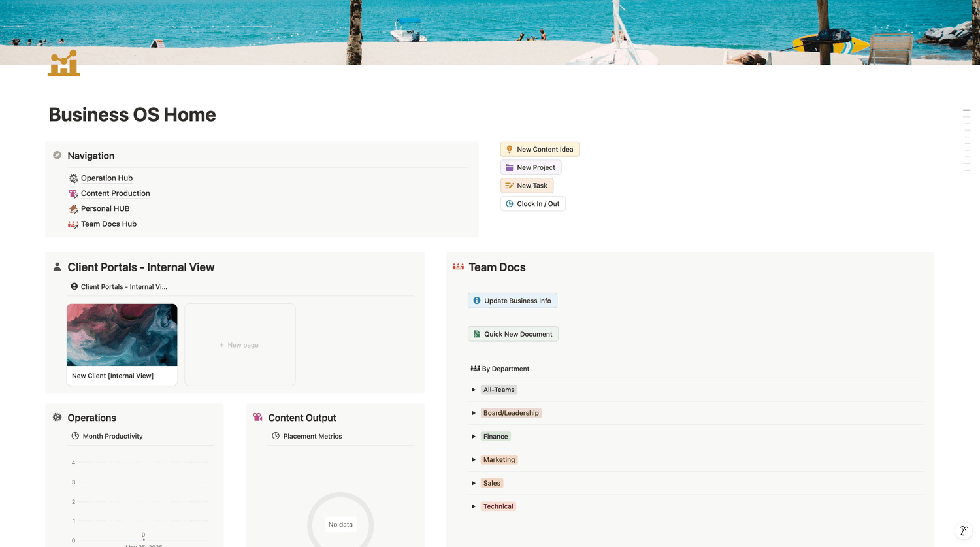Click the Clock In / Out button
This screenshot has height=547, width=980.
coord(532,204)
